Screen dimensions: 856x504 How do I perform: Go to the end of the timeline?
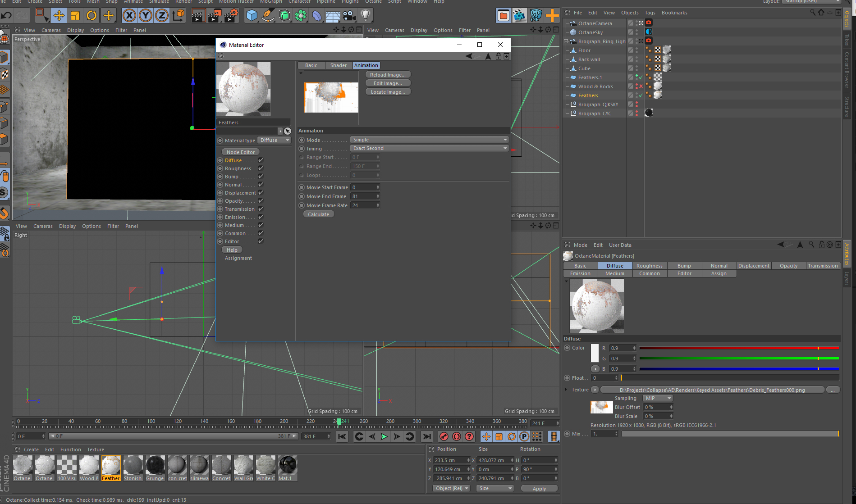[426, 436]
